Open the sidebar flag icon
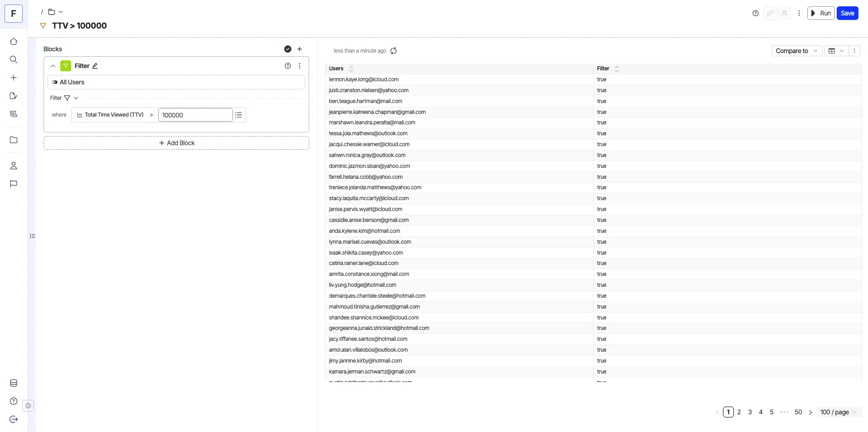 14,184
